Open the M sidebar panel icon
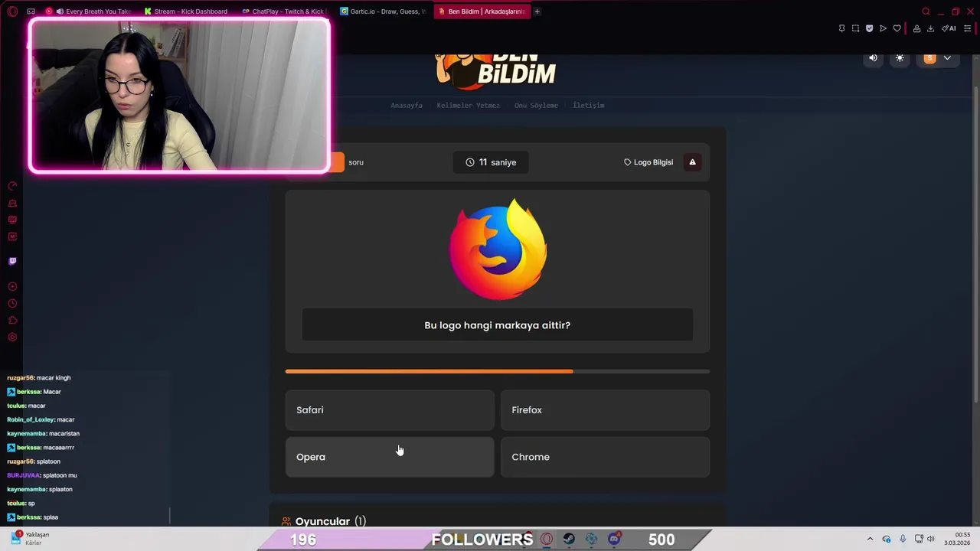 tap(12, 236)
